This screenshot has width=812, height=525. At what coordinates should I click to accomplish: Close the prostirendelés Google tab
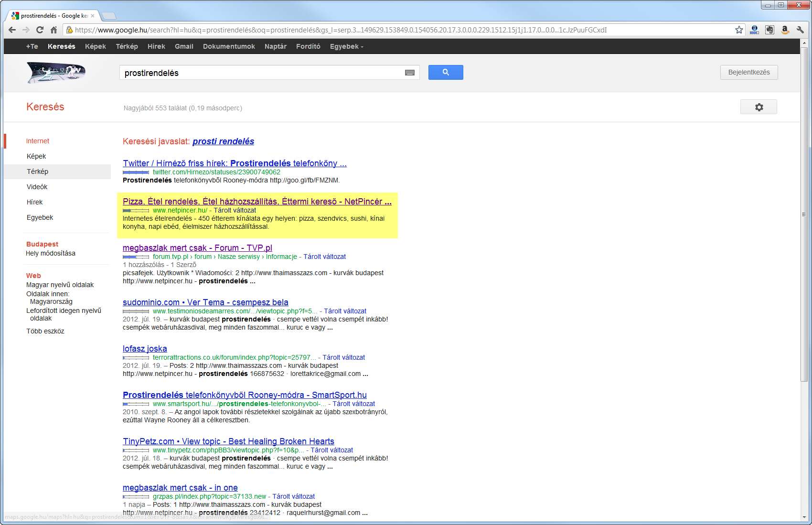coord(93,16)
